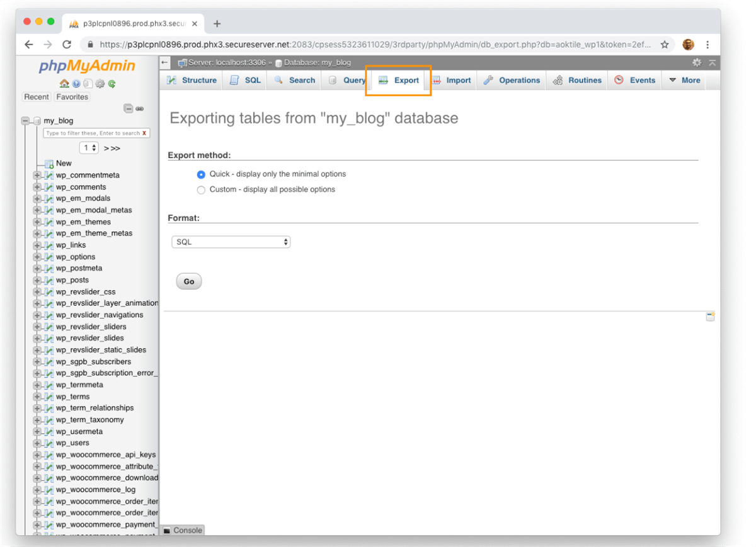The image size is (756, 547).
Task: Select the Quick export method radio button
Action: click(201, 174)
